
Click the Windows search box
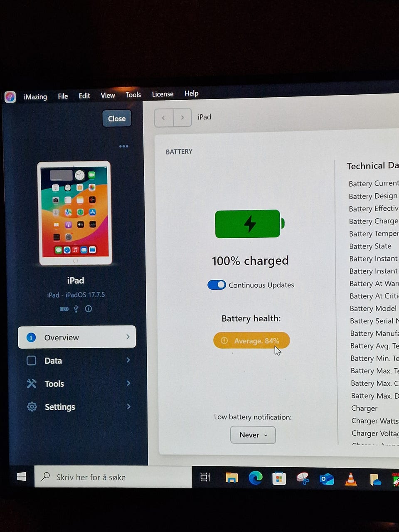pyautogui.click(x=113, y=477)
